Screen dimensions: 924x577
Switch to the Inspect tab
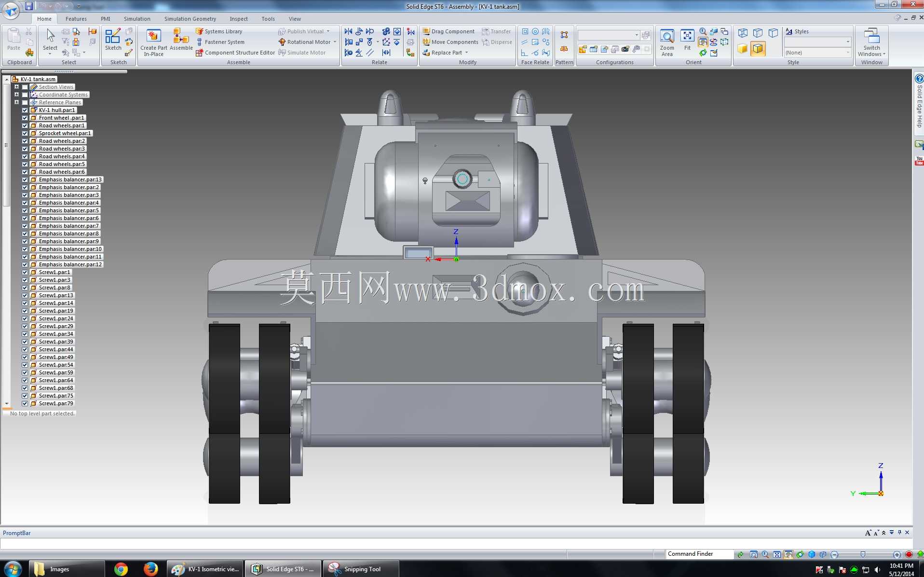[239, 19]
